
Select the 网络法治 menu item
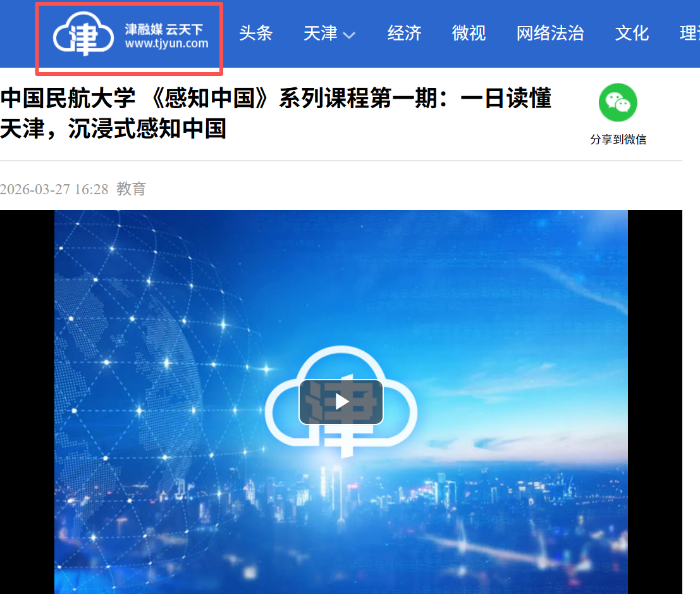550,33
